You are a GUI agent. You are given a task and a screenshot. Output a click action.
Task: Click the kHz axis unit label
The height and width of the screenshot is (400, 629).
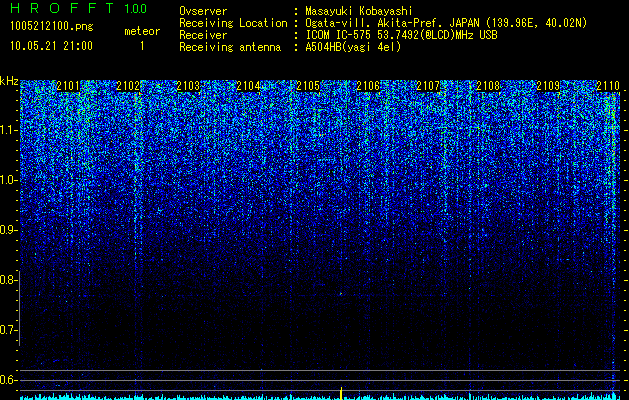pos(9,81)
